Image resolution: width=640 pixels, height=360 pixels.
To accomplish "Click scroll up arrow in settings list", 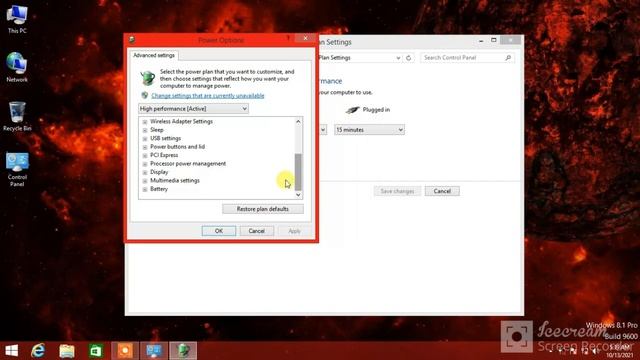I will click(298, 122).
